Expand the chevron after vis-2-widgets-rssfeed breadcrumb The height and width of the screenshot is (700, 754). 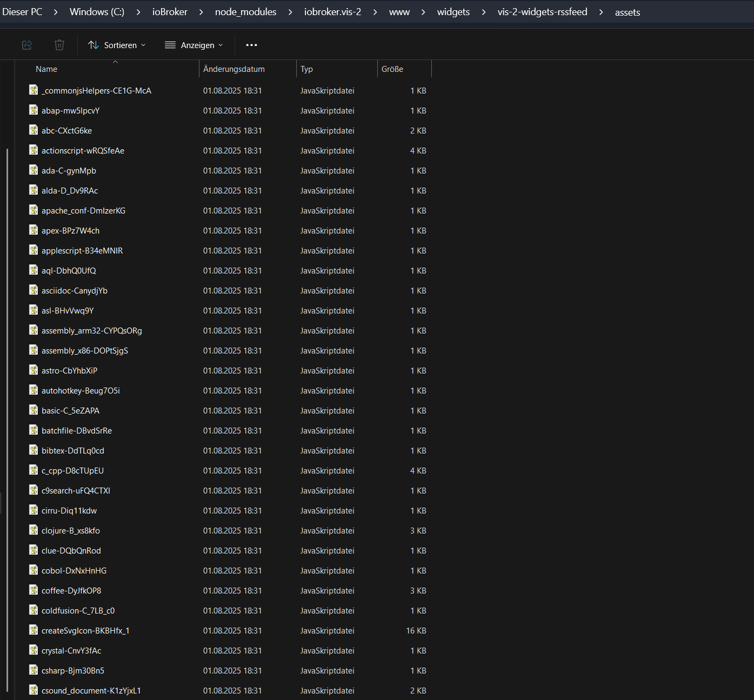point(601,12)
